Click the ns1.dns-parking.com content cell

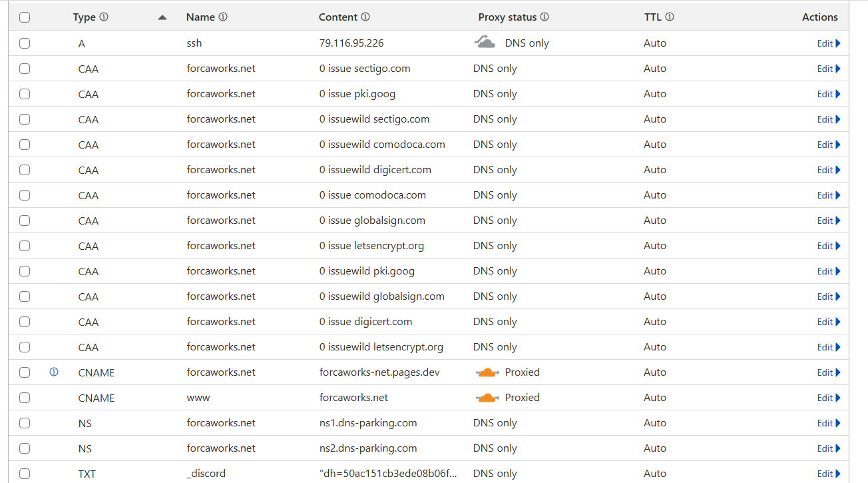click(x=368, y=423)
